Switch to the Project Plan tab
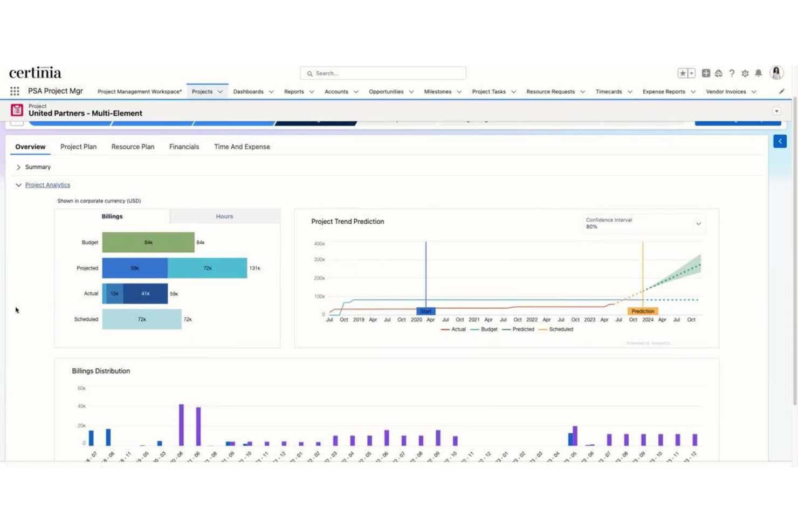The height and width of the screenshot is (532, 798). pyautogui.click(x=78, y=147)
